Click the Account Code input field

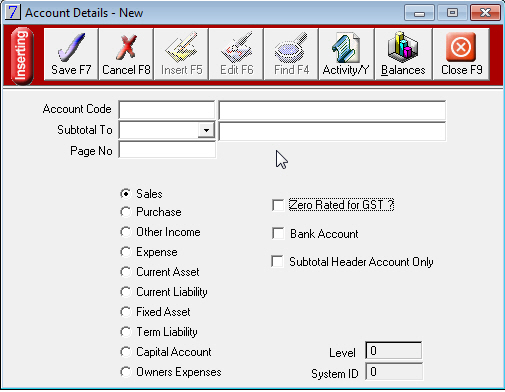167,110
